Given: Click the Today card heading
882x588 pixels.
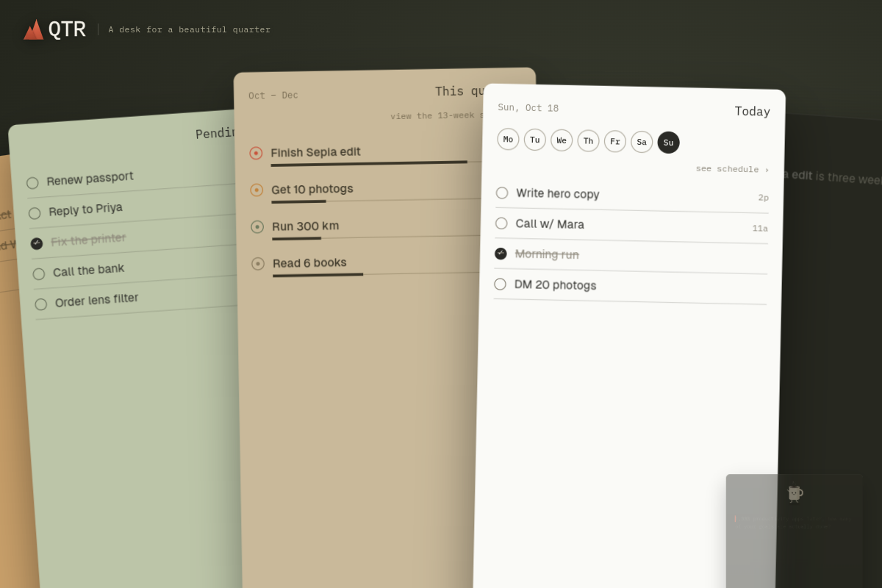Looking at the screenshot, I should point(753,111).
